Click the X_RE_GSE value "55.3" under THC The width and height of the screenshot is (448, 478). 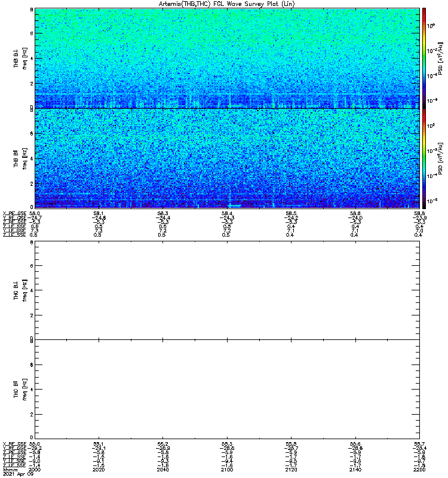tap(227, 444)
